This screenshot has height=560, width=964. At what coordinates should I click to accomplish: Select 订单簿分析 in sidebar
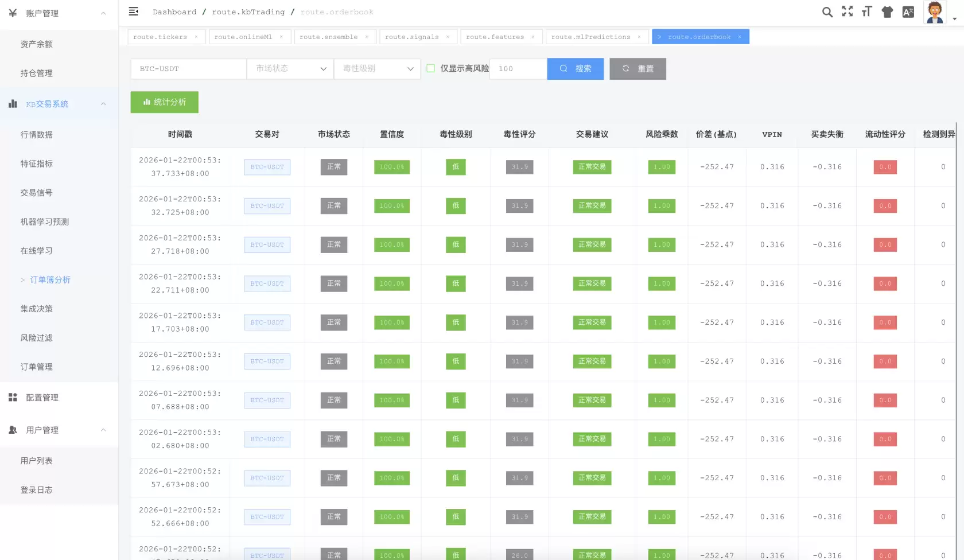[59, 280]
